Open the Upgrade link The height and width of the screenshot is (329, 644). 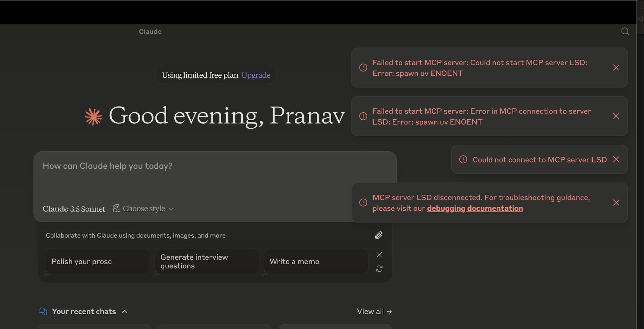click(x=256, y=75)
